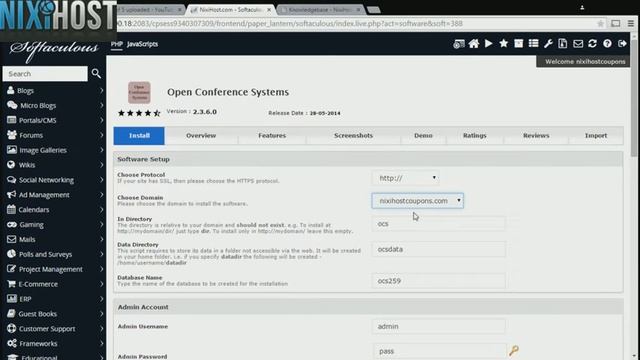This screenshot has width=640, height=360.
Task: Open the task list icon
Action: click(x=533, y=43)
